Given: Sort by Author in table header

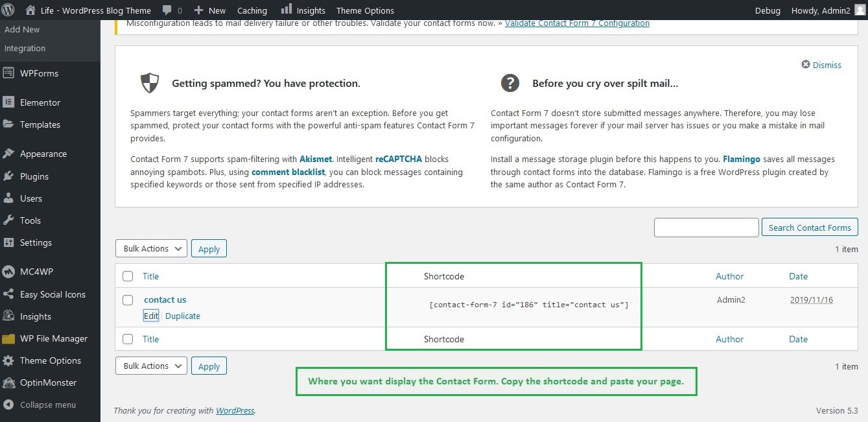Looking at the screenshot, I should click(729, 276).
